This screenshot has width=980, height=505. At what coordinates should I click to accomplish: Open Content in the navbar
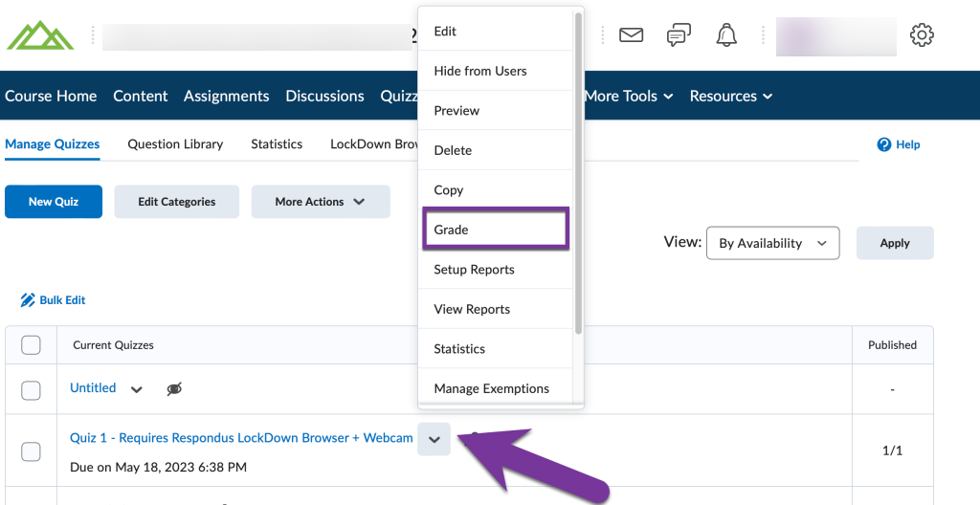click(141, 97)
